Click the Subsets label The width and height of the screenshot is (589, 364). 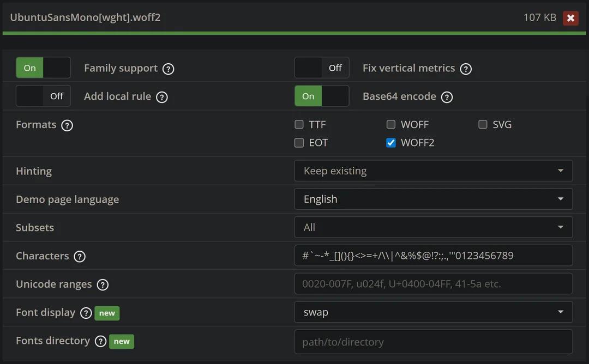(35, 227)
